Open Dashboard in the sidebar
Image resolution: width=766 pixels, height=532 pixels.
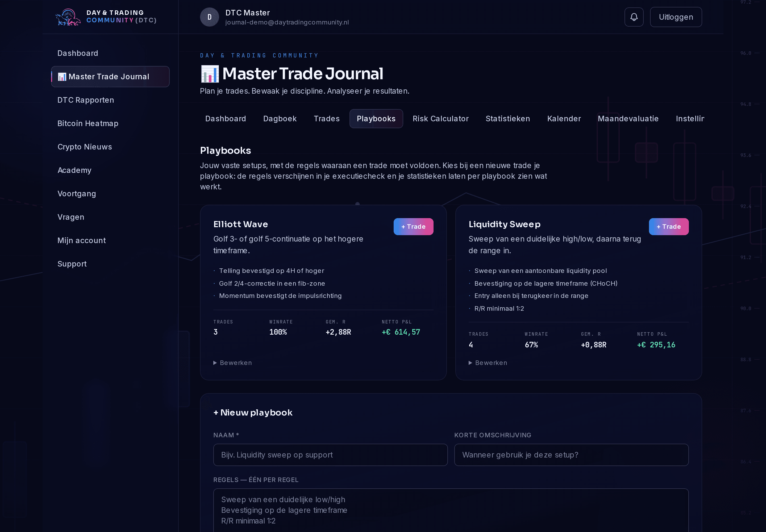click(x=78, y=53)
